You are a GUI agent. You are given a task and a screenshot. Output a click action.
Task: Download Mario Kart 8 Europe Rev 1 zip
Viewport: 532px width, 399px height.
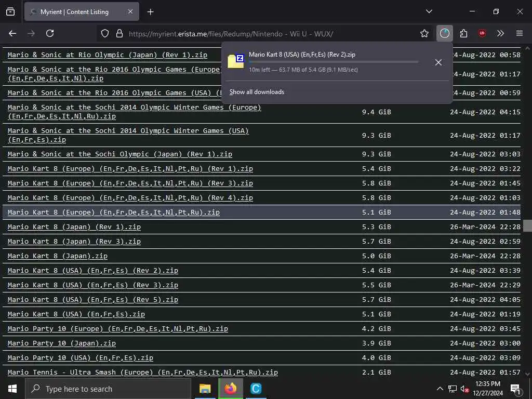[130, 169]
